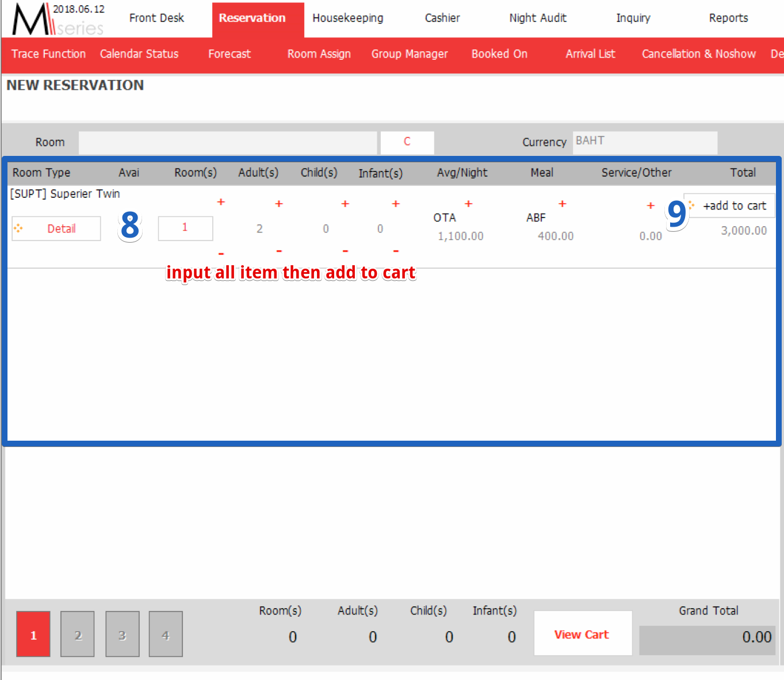Viewport: 784px width, 680px height.
Task: Decrease Adult(s) with minus
Action: pyautogui.click(x=279, y=251)
